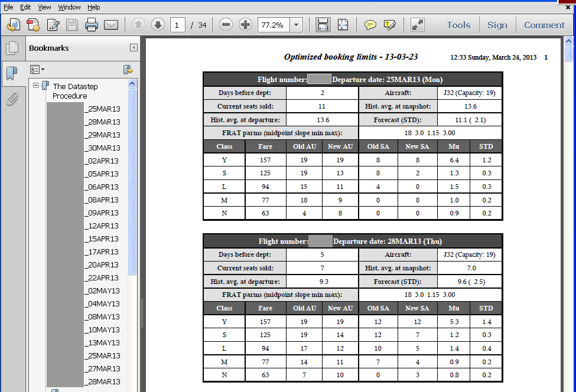The image size is (576, 392).
Task: Open the _30MAR13 bookmark
Action: click(102, 148)
